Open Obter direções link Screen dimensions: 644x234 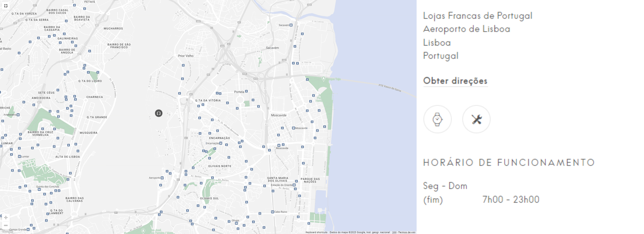pyautogui.click(x=455, y=81)
